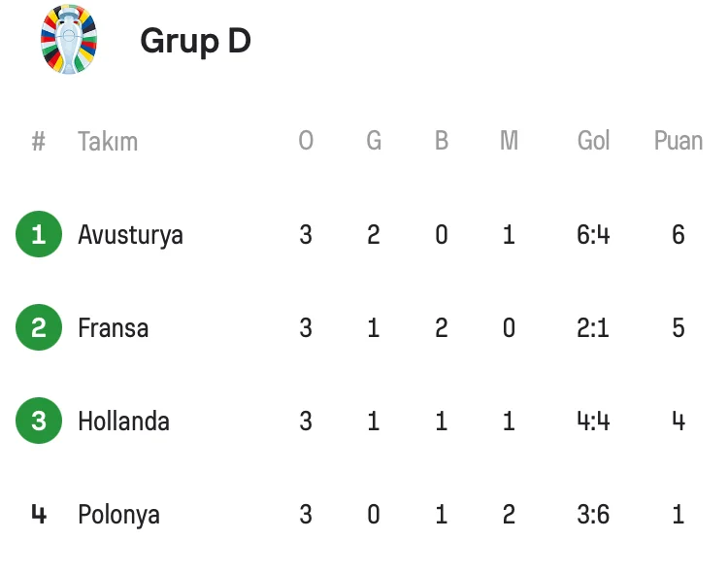Click the Takım column header

pos(108,142)
